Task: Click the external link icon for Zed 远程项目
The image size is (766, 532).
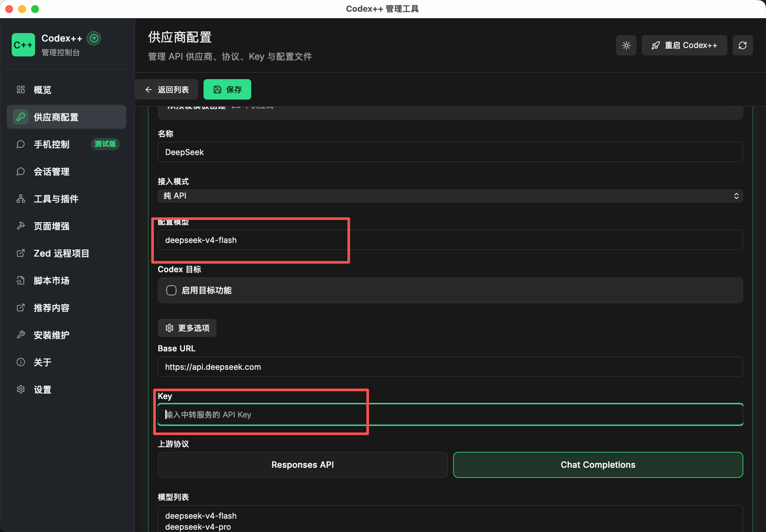Action: click(x=21, y=253)
